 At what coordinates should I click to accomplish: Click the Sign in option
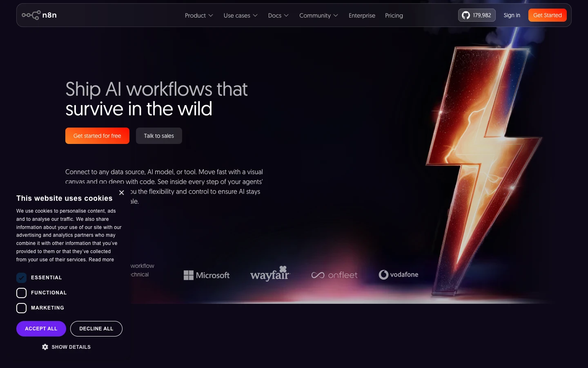click(x=512, y=15)
